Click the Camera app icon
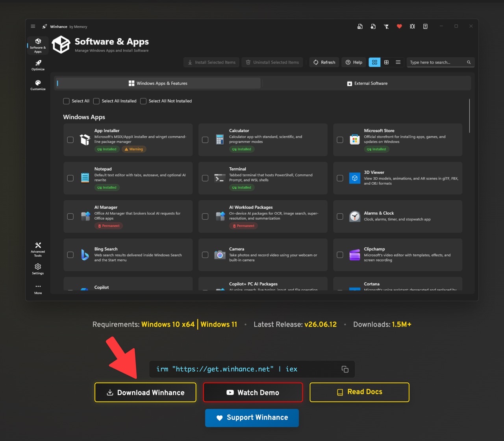Viewport: 504px width, 441px height. tap(220, 255)
